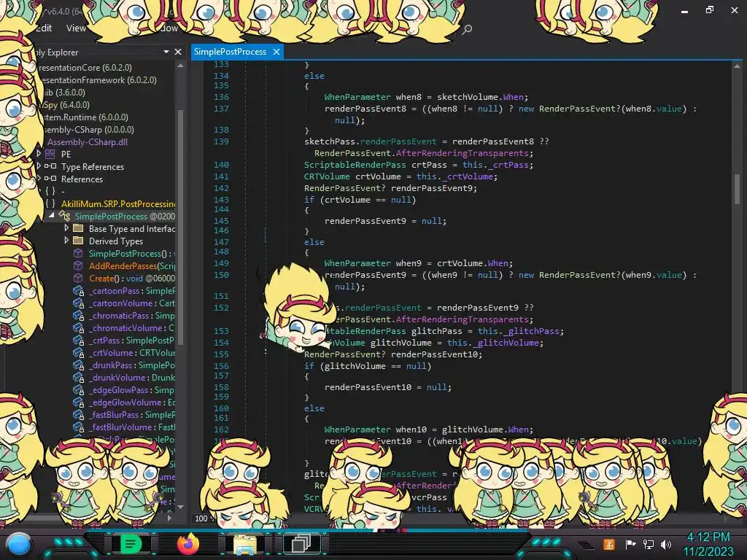Image resolution: width=747 pixels, height=560 pixels.
Task: Click the AkilliMum.SRP.PostProcessing namespace braces icon
Action: coord(50,203)
